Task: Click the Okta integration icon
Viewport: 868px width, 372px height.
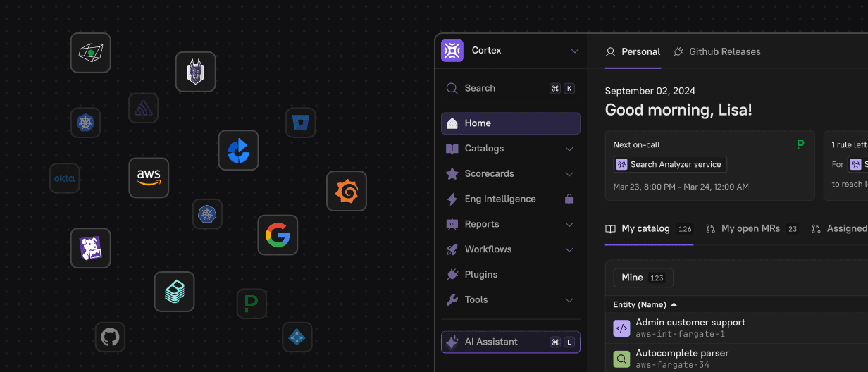Action: tap(64, 178)
